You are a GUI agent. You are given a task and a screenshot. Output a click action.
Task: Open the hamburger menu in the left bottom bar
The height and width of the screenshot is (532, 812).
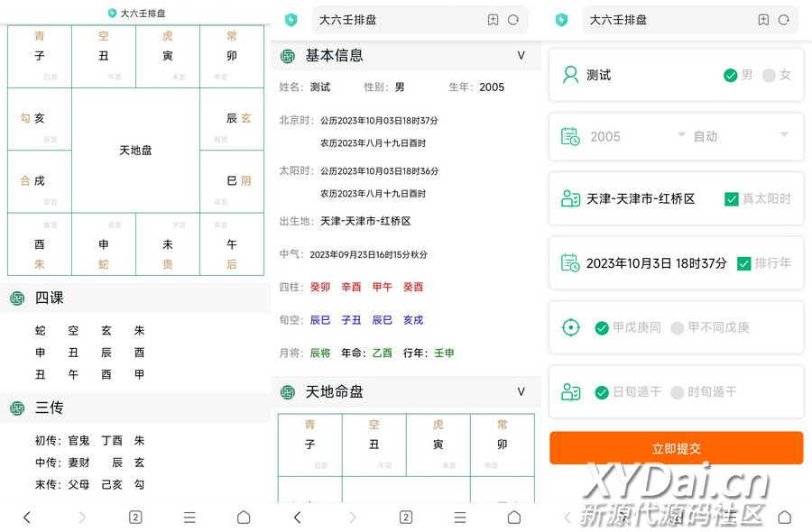(x=189, y=517)
